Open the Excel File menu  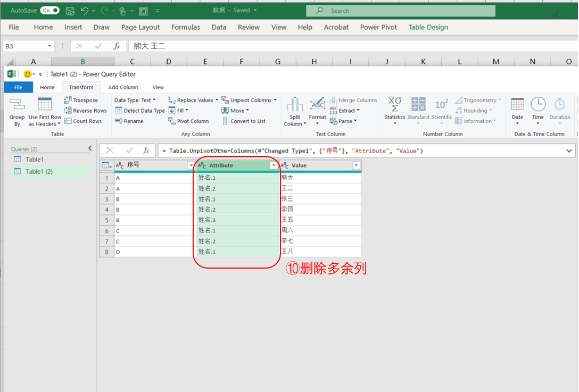[14, 27]
